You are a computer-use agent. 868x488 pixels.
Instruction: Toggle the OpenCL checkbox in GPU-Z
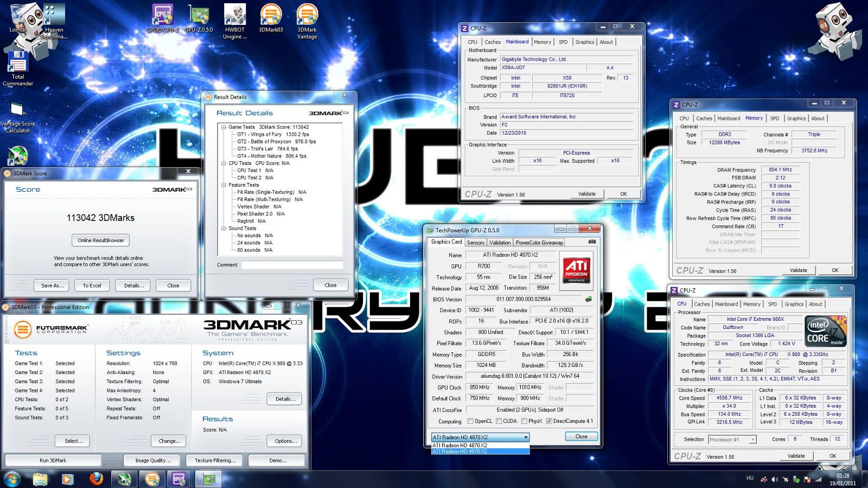(470, 421)
